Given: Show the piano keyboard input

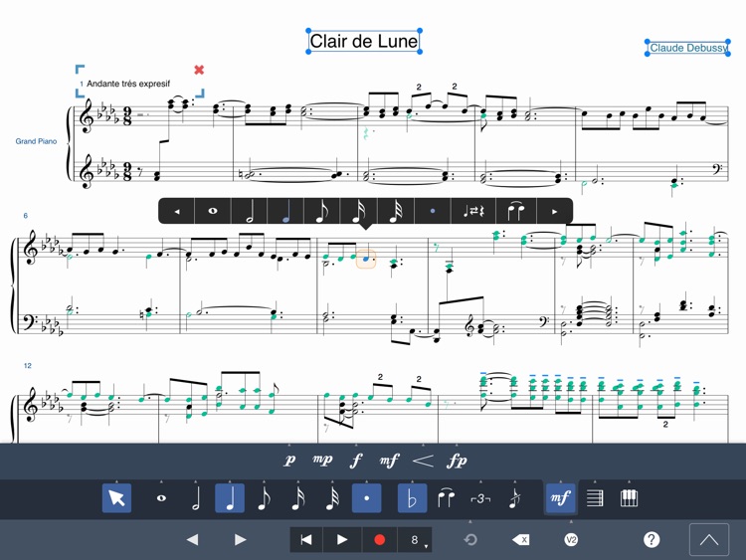Looking at the screenshot, I should pos(629,498).
